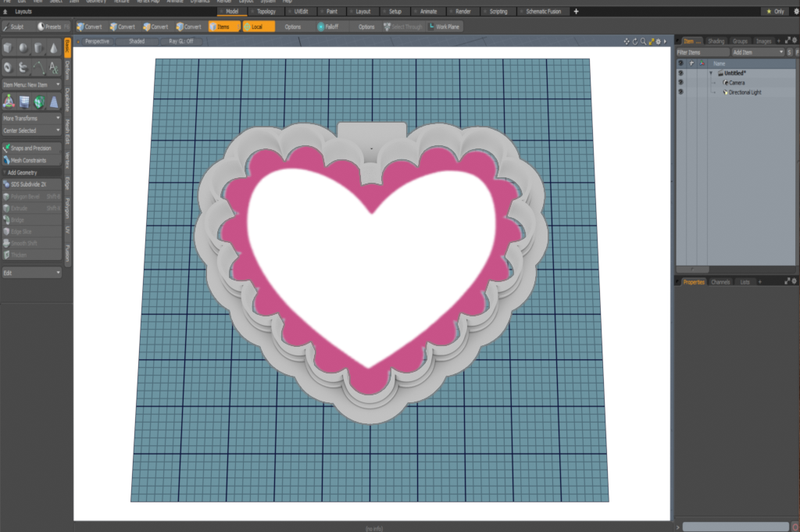Switch to the Topology layout tab
800x532 pixels.
tap(266, 12)
